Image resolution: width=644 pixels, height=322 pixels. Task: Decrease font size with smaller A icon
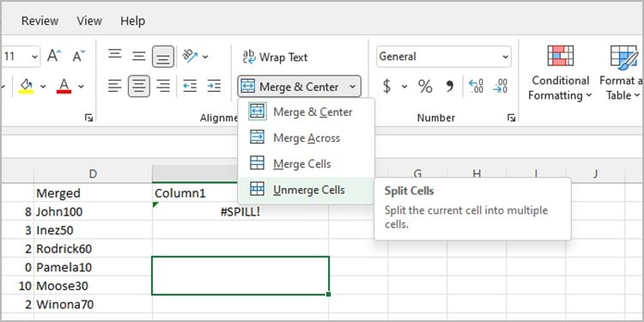[79, 57]
